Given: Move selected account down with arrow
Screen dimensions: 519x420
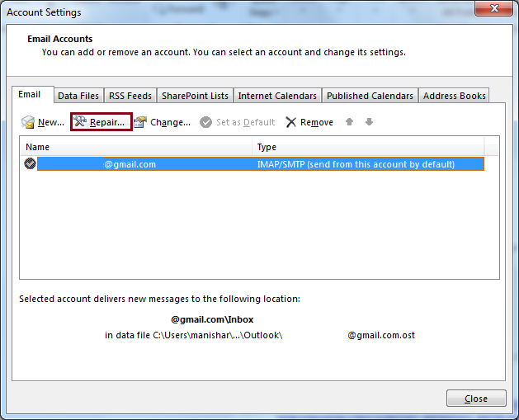Looking at the screenshot, I should pos(369,122).
